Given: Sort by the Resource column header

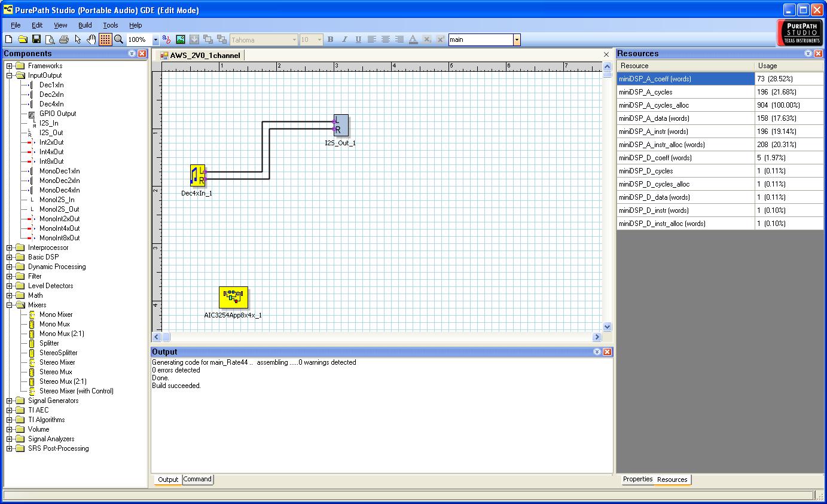Looking at the screenshot, I should pos(685,66).
